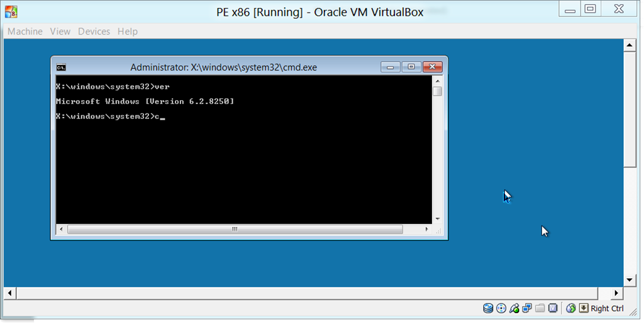Open the USB devices status icon
The height and width of the screenshot is (323, 644).
[x=514, y=309]
